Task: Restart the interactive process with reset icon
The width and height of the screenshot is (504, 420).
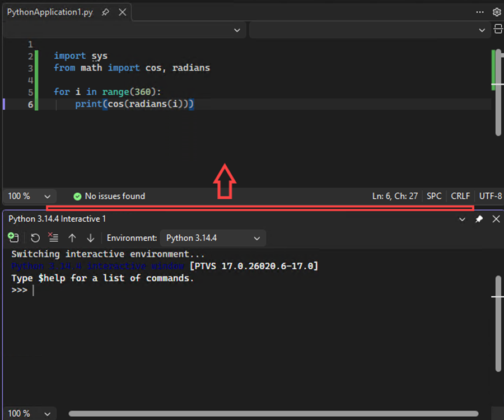Action: tap(35, 237)
